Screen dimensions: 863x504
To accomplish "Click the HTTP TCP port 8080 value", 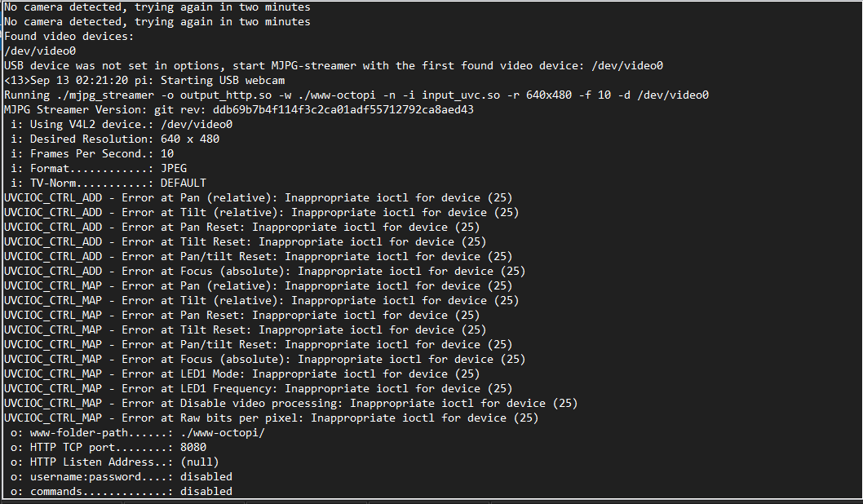I will 193,448.
